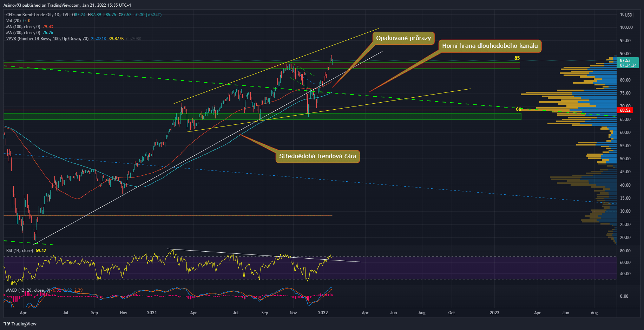Select the MA (200, close, 0) legend
Image resolution: width=644 pixels, height=330 pixels.
pos(23,33)
